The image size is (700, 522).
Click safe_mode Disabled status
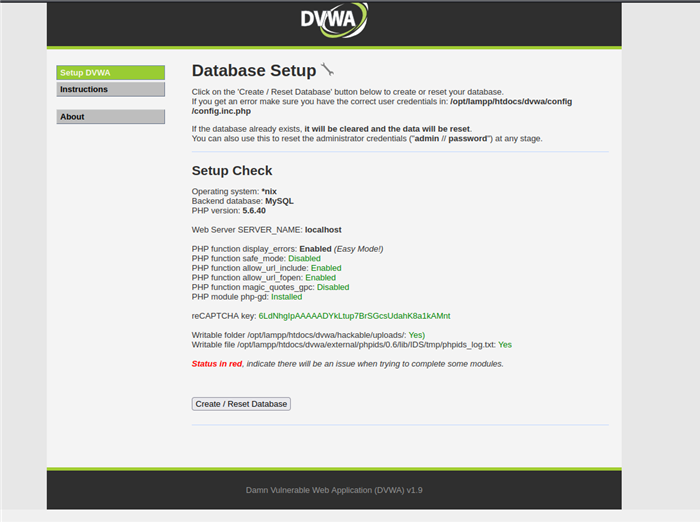[304, 259]
